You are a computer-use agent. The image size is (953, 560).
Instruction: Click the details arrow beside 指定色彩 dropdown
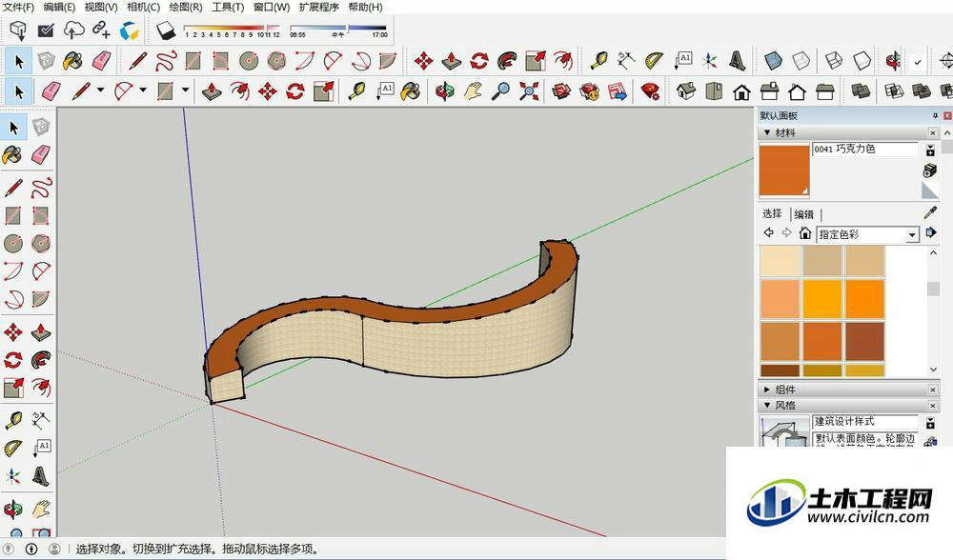pyautogui.click(x=930, y=233)
